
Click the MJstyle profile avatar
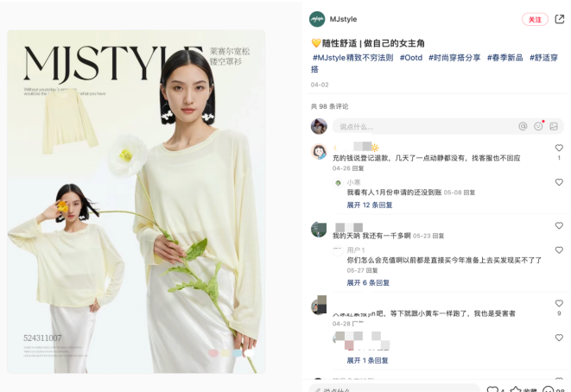click(317, 19)
